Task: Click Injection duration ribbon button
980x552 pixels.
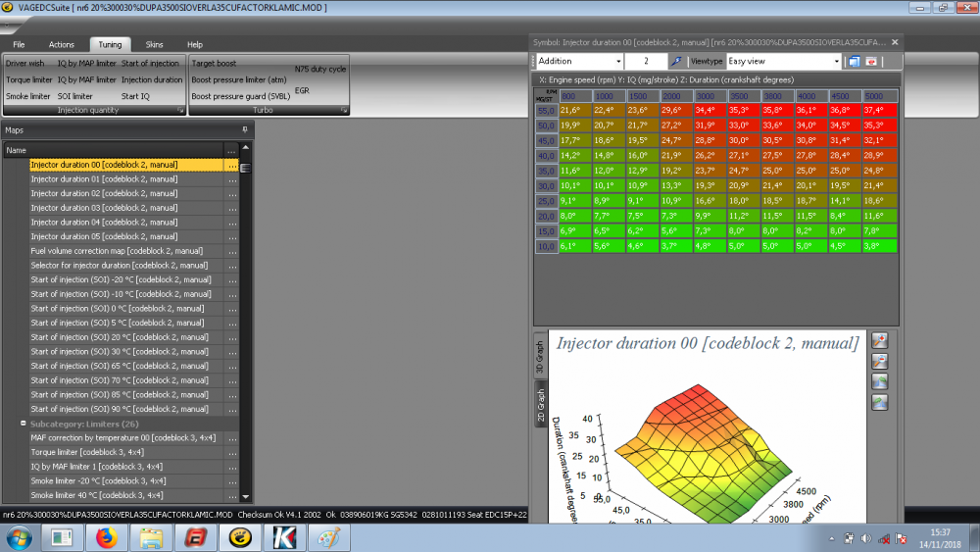Action: click(152, 80)
